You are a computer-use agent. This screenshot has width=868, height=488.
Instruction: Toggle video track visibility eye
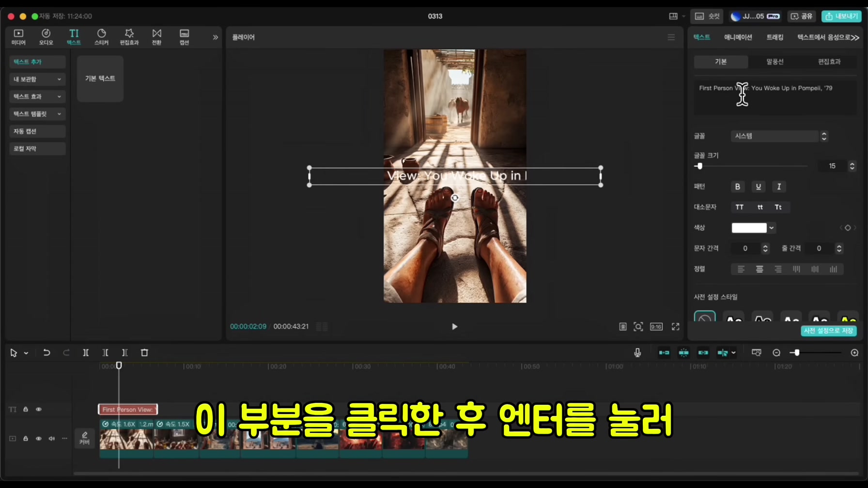pyautogui.click(x=39, y=439)
